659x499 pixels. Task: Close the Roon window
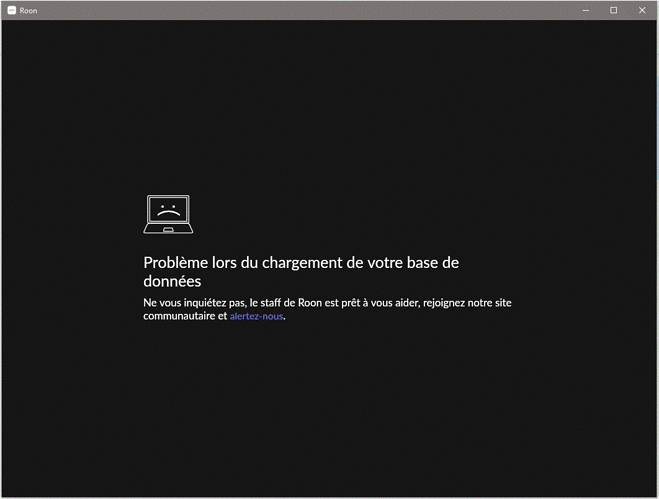pos(642,10)
